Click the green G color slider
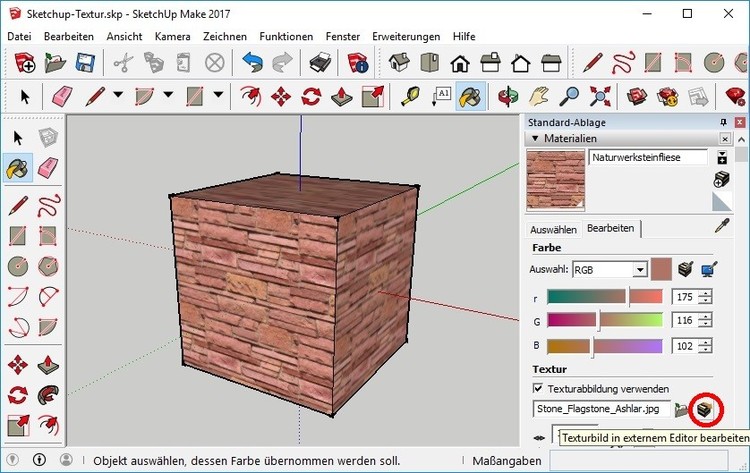 coord(605,319)
